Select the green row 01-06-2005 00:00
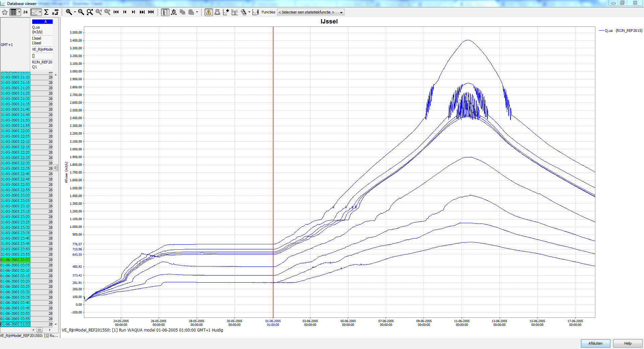The width and height of the screenshot is (644, 349). point(27,260)
